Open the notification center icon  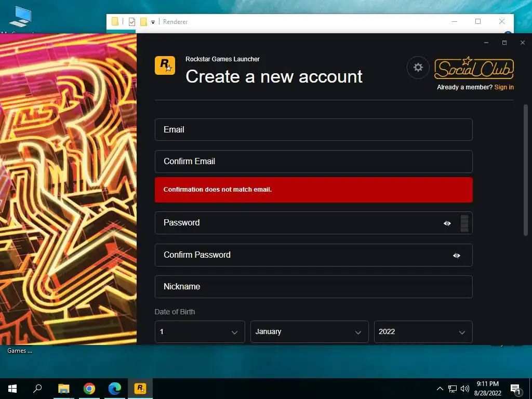[x=515, y=389]
